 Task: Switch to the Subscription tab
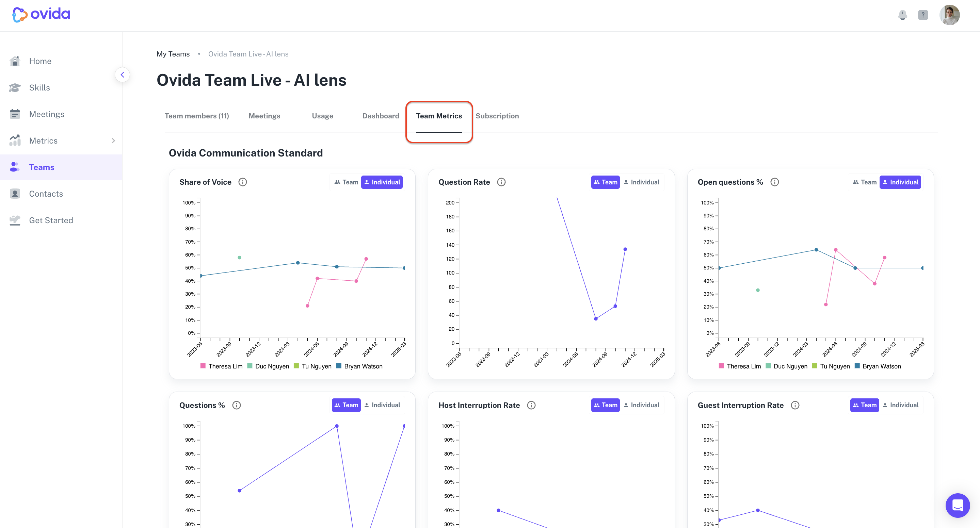tap(497, 116)
